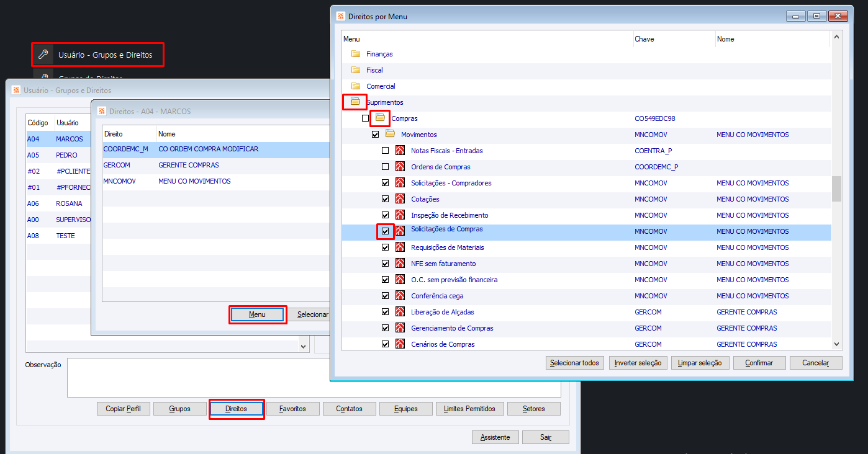Toggle the Liberação de Alçadas checkbox

click(385, 312)
